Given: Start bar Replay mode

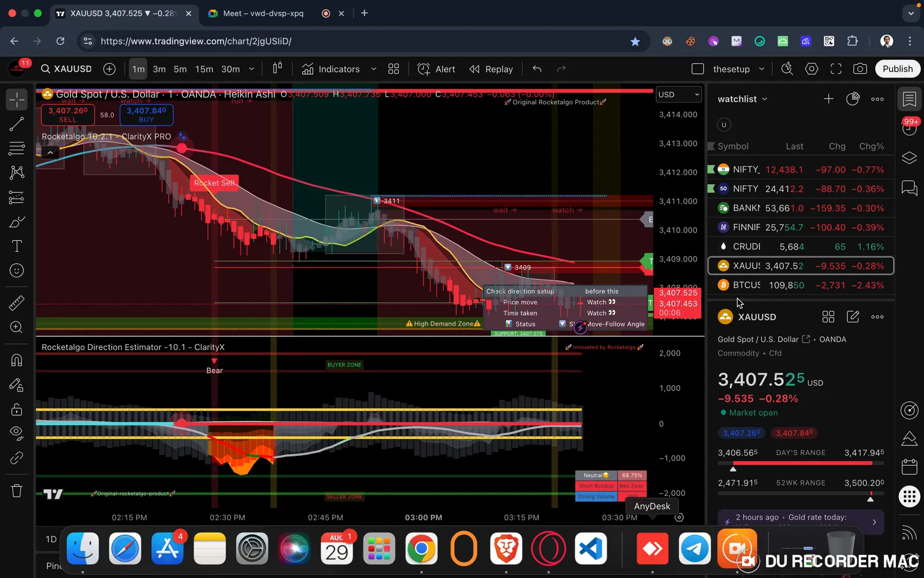Looking at the screenshot, I should point(491,69).
